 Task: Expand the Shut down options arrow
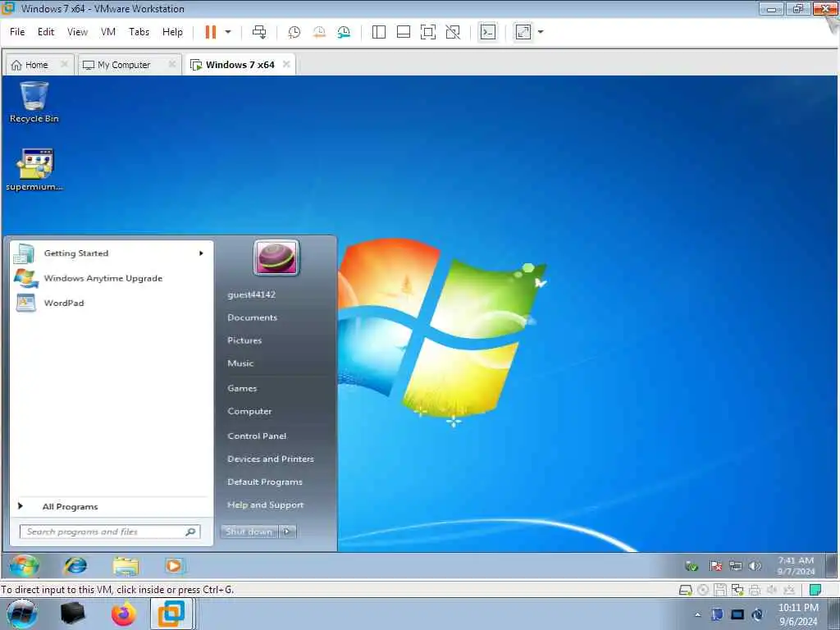click(288, 532)
